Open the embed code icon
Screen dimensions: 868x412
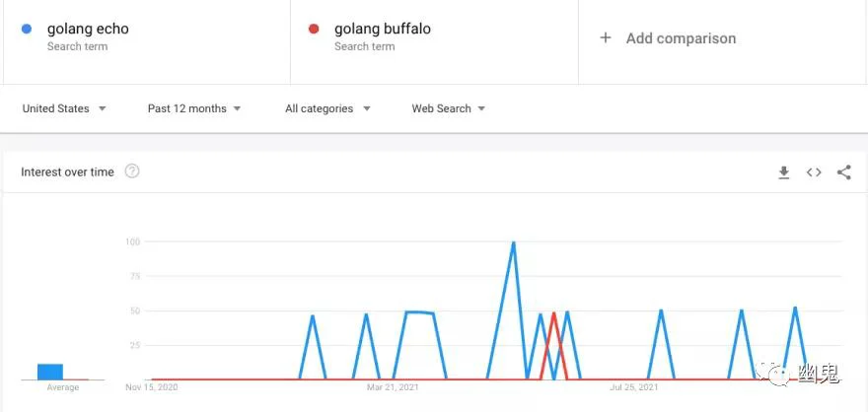click(x=814, y=172)
